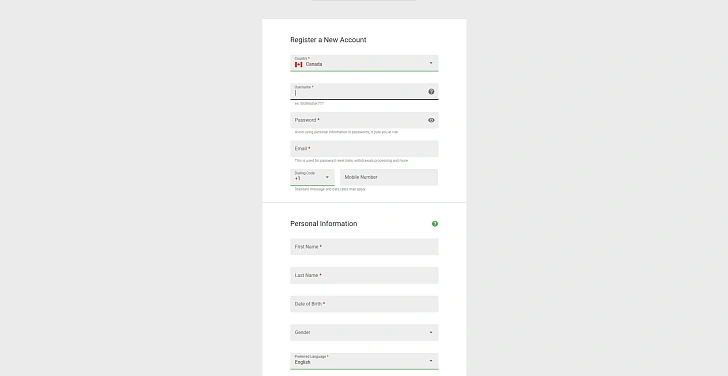Screen dimensions: 728x376
Task: Click the email hint about password reset links
Action: tap(351, 161)
